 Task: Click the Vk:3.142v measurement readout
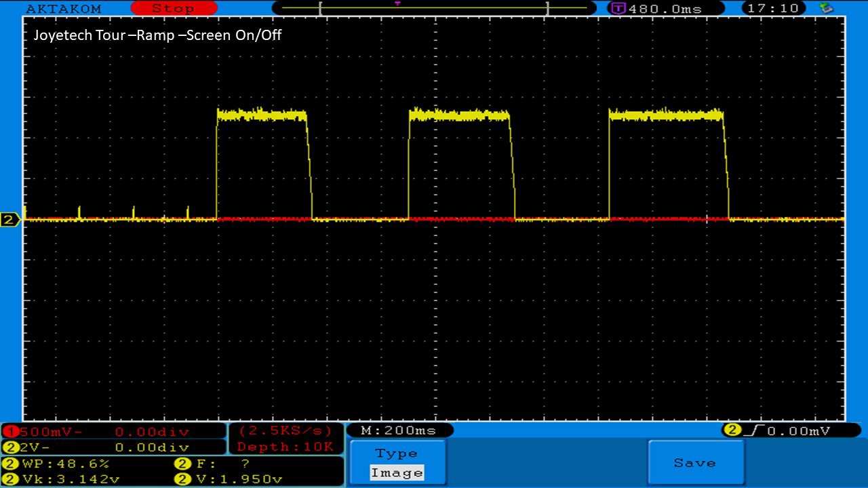point(58,479)
